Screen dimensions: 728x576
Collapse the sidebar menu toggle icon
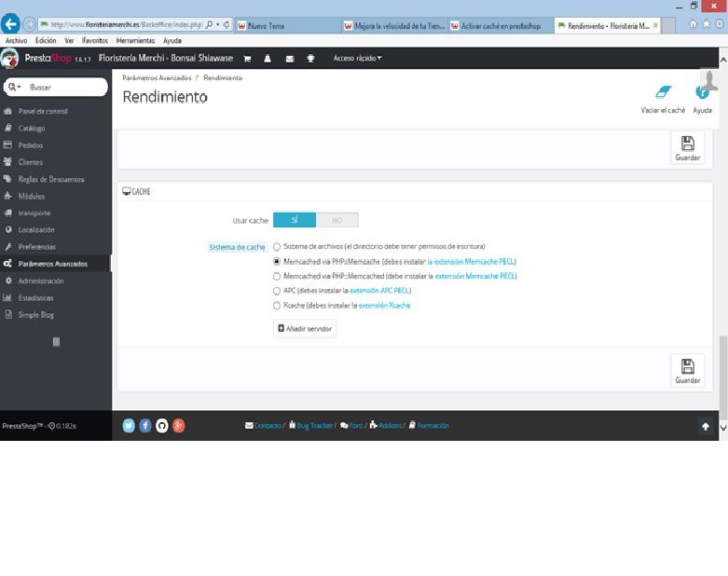point(56,342)
